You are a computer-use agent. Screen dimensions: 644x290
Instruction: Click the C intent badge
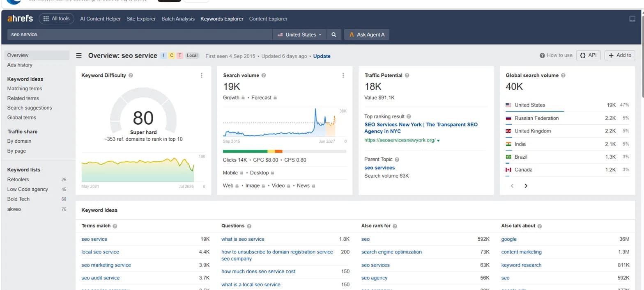point(172,56)
